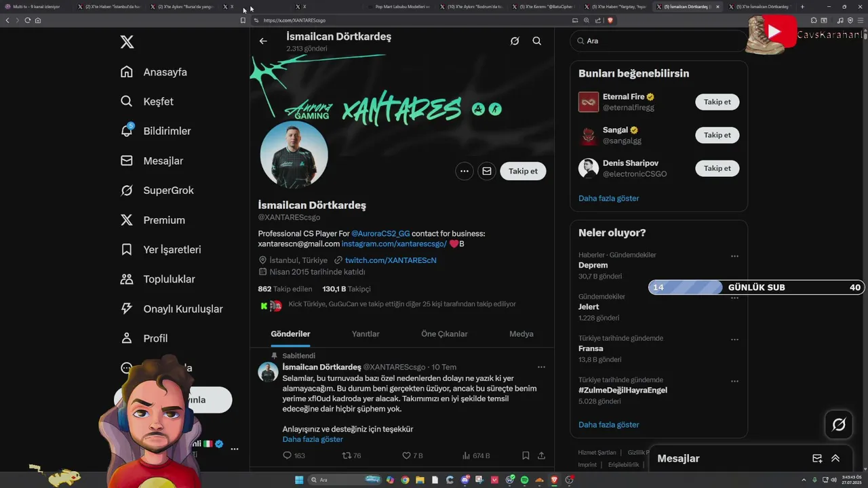Open Profil in the sidebar
The height and width of the screenshot is (488, 868).
pos(144,338)
